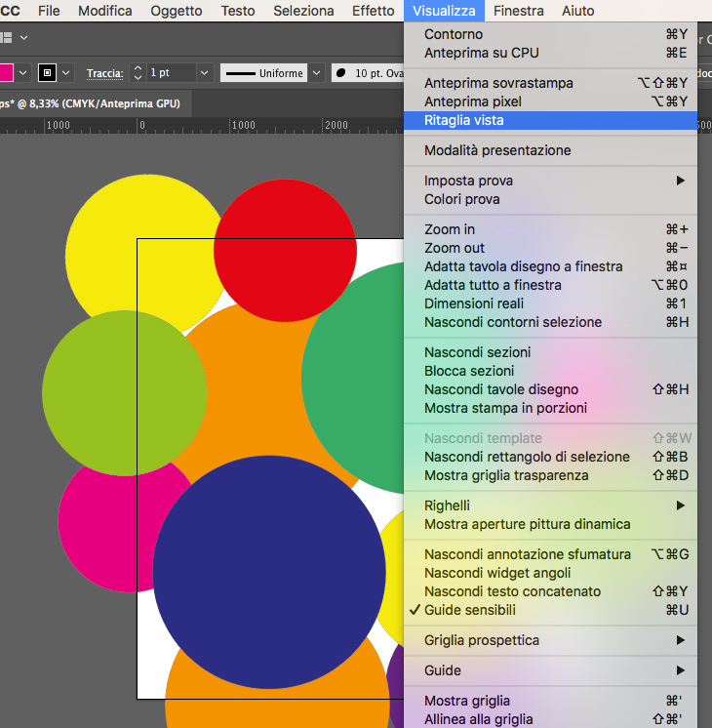Viewport: 712px width, 728px height.
Task: Open fill color dropdown arrow
Action: click(x=22, y=73)
